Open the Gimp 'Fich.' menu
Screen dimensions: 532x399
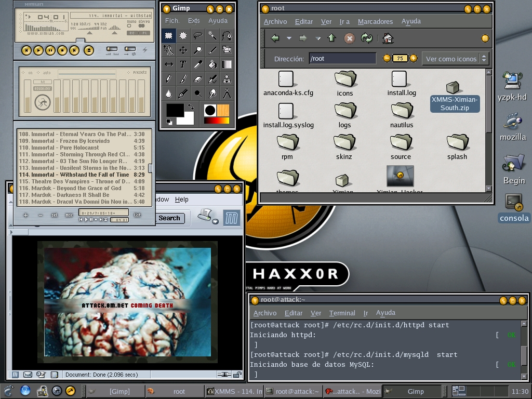pos(172,21)
